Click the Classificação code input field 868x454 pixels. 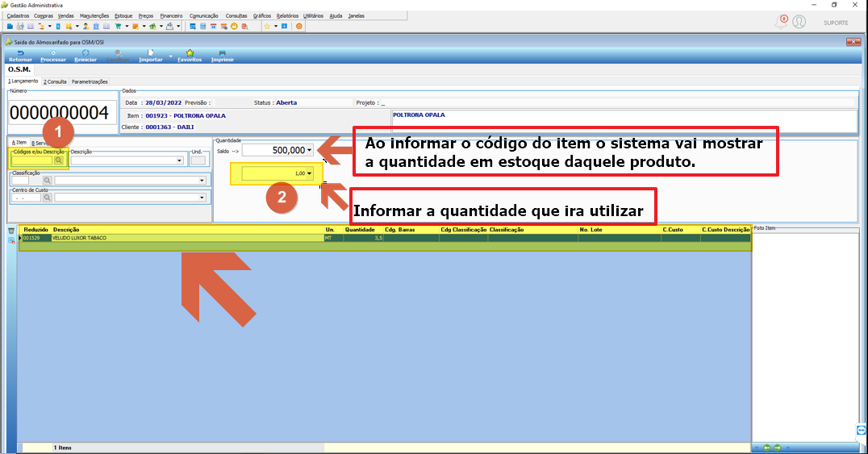tap(20, 181)
